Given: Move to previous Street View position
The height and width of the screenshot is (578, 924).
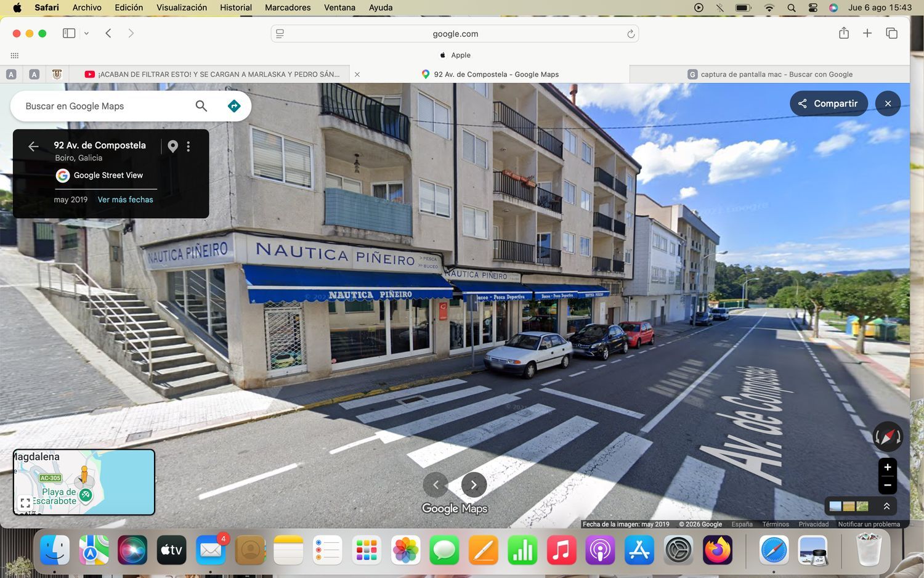Looking at the screenshot, I should (x=436, y=485).
